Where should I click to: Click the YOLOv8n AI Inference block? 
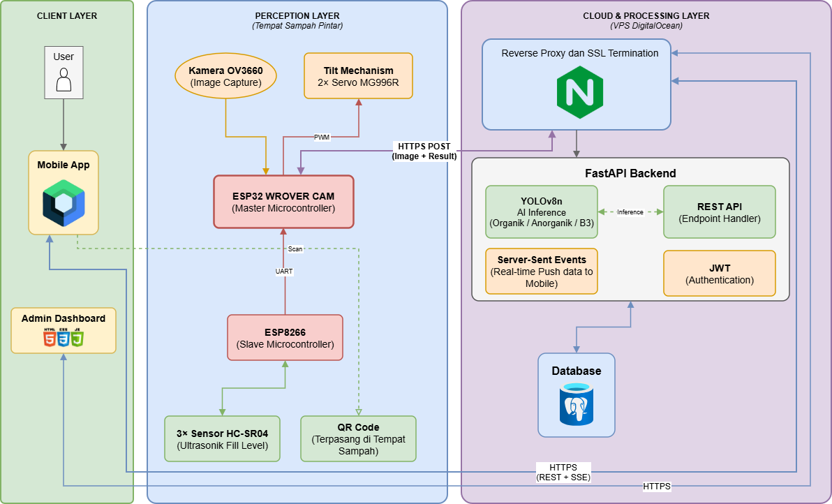[x=541, y=212]
